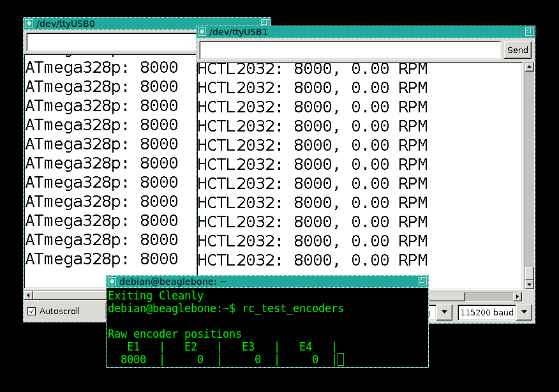The width and height of the screenshot is (559, 392).
Task: Click the rc_test_encoders command text
Action: (x=293, y=308)
